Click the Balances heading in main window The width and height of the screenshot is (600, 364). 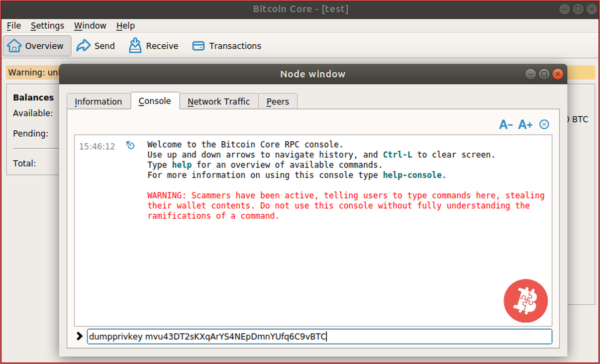[33, 97]
